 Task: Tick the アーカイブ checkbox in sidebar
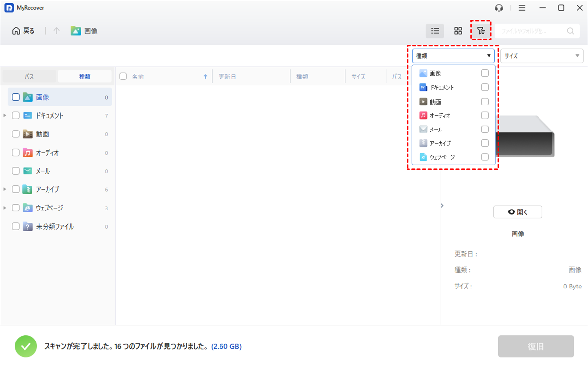pos(16,189)
